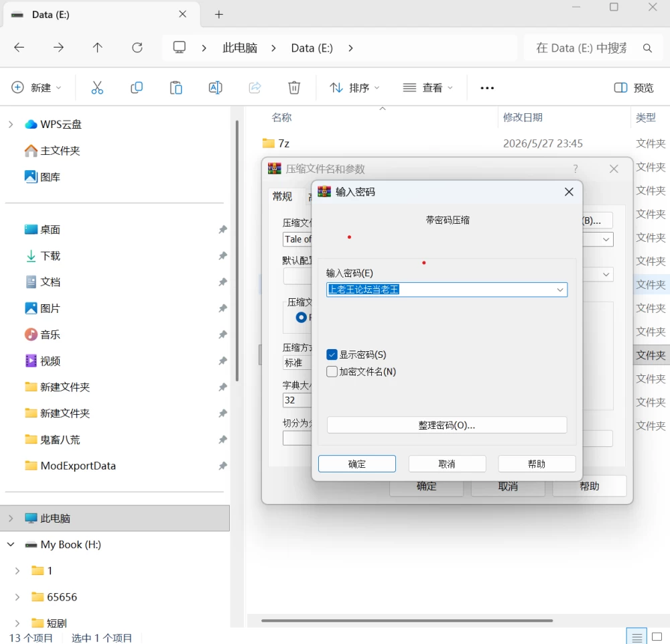
Task: Toggle the Preview pane button
Action: [x=634, y=88]
